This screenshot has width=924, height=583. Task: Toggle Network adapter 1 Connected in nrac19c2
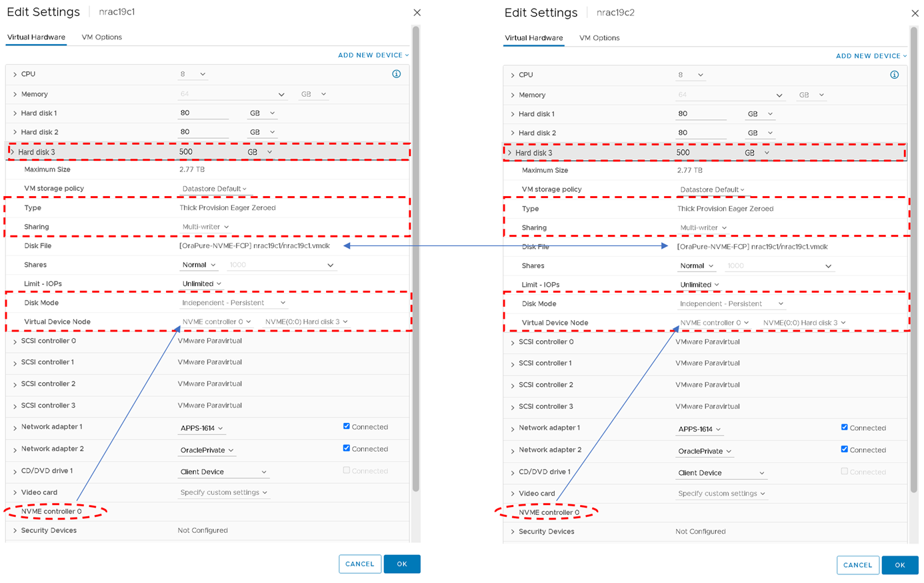[844, 428]
